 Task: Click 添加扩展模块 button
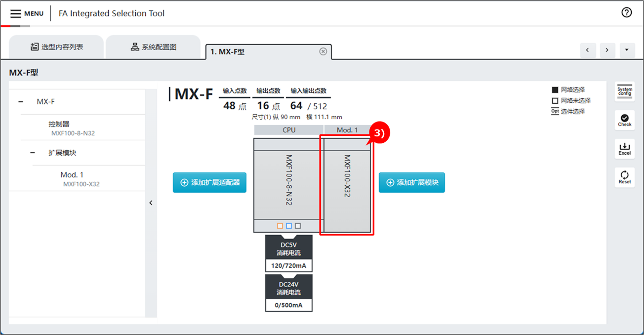[412, 182]
